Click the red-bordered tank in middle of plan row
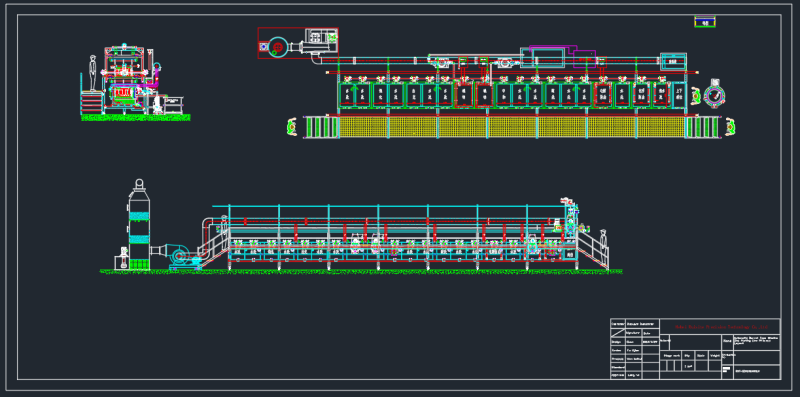 pos(463,95)
